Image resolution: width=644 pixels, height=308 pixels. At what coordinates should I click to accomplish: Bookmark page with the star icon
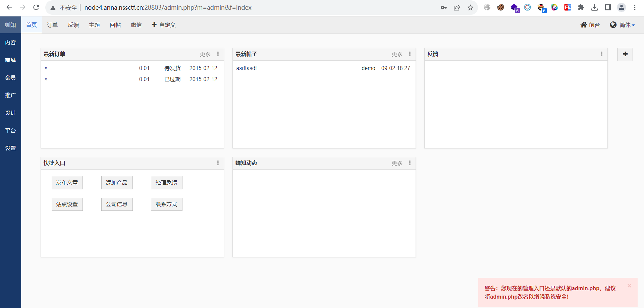[471, 7]
